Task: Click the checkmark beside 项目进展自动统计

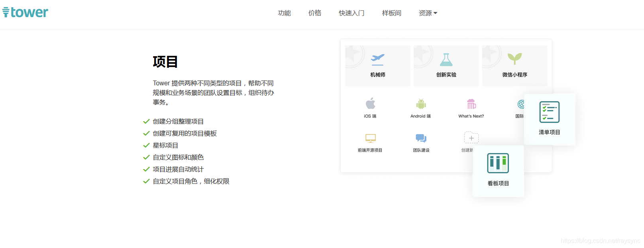Action: pyautogui.click(x=146, y=169)
